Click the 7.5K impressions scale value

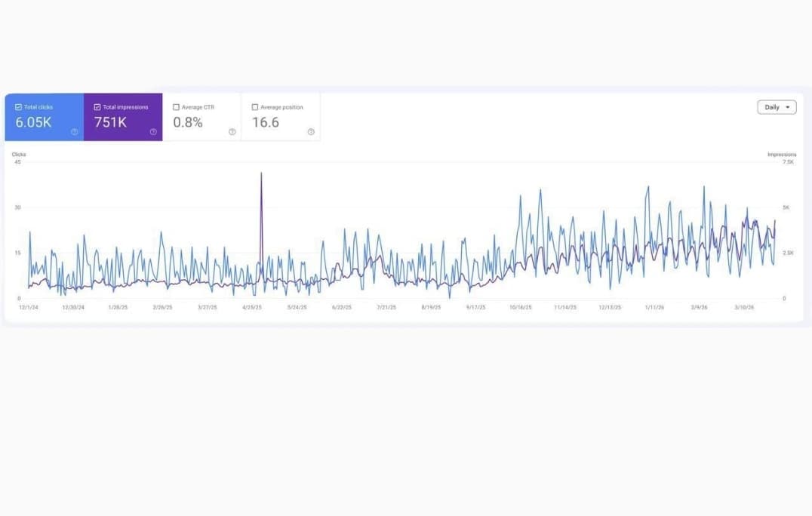[x=786, y=161]
